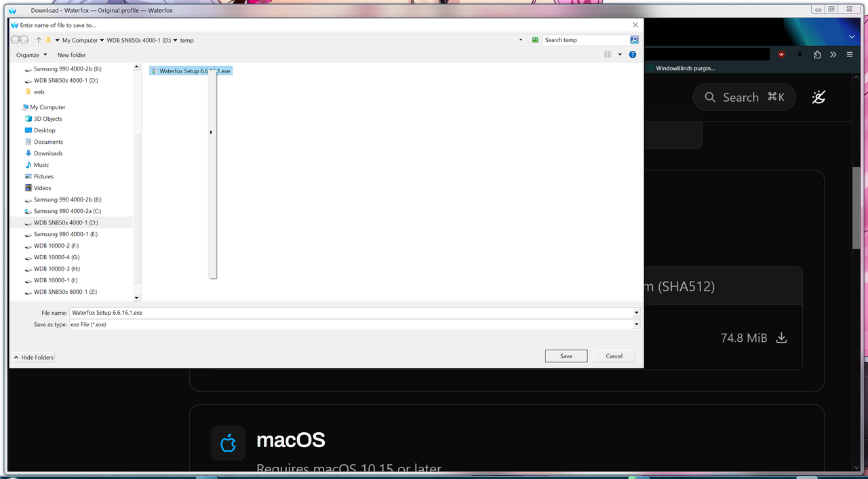Open the view options dropdown arrow
Image resolution: width=868 pixels, height=479 pixels.
(x=620, y=55)
